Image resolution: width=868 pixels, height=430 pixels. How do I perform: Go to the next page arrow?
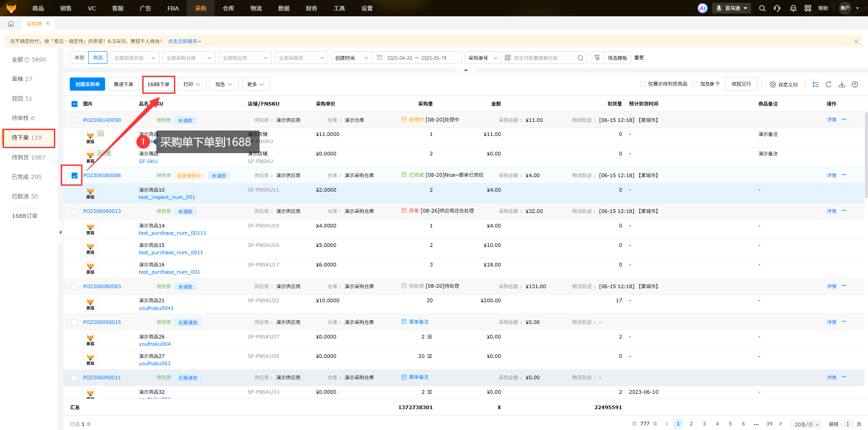coord(781,424)
